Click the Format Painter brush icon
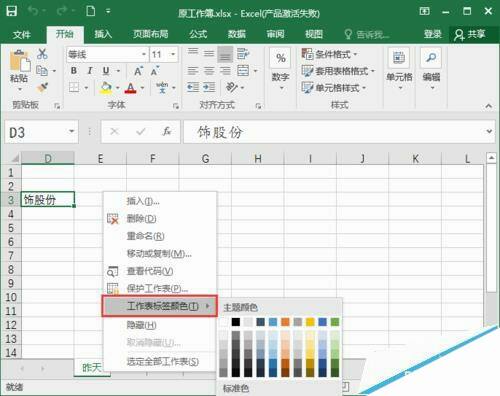 (x=42, y=87)
